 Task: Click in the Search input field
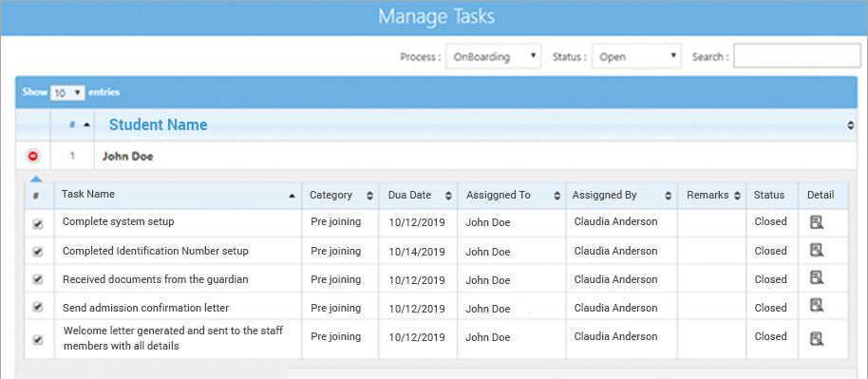pos(797,56)
